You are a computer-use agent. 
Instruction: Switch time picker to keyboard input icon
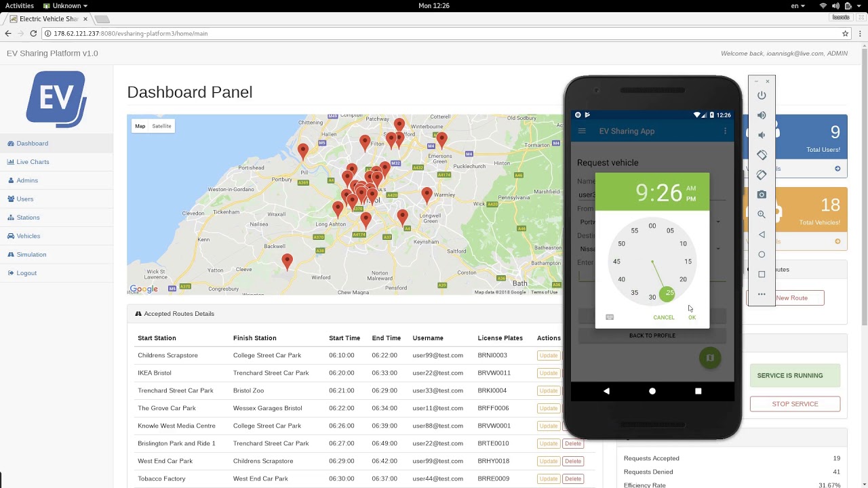click(610, 317)
